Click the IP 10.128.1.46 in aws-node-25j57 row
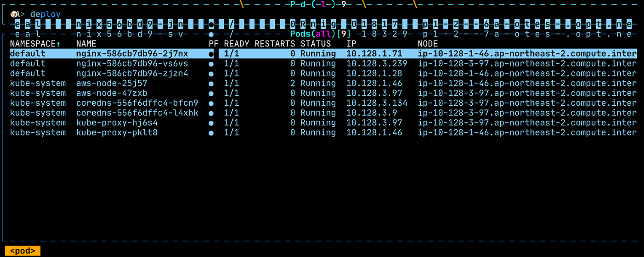This screenshot has height=257, width=644. (x=374, y=83)
